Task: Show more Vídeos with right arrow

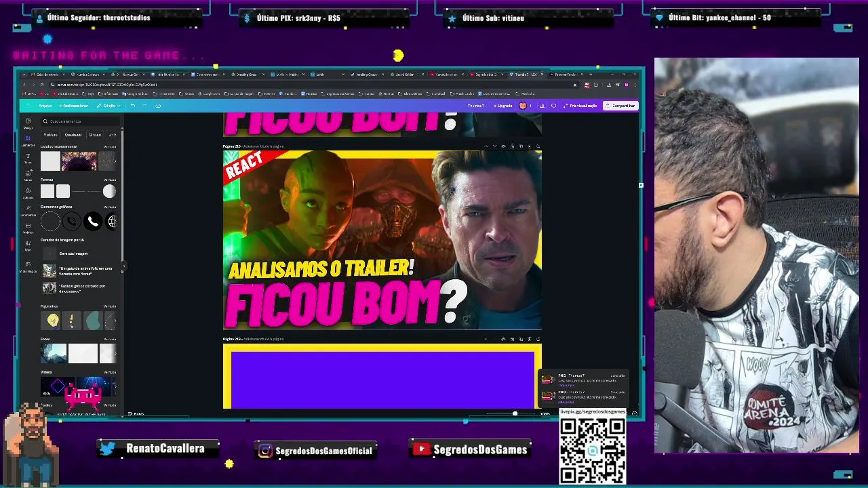Action: click(x=115, y=386)
